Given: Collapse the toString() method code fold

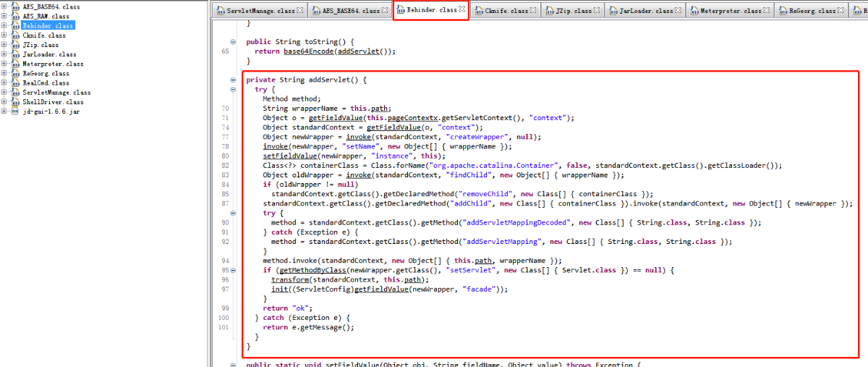Looking at the screenshot, I should click(233, 42).
